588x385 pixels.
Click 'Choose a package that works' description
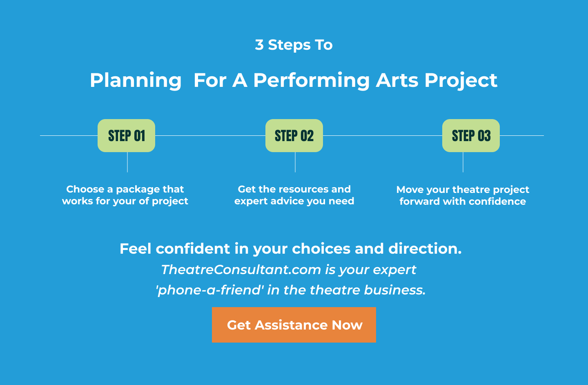point(125,195)
